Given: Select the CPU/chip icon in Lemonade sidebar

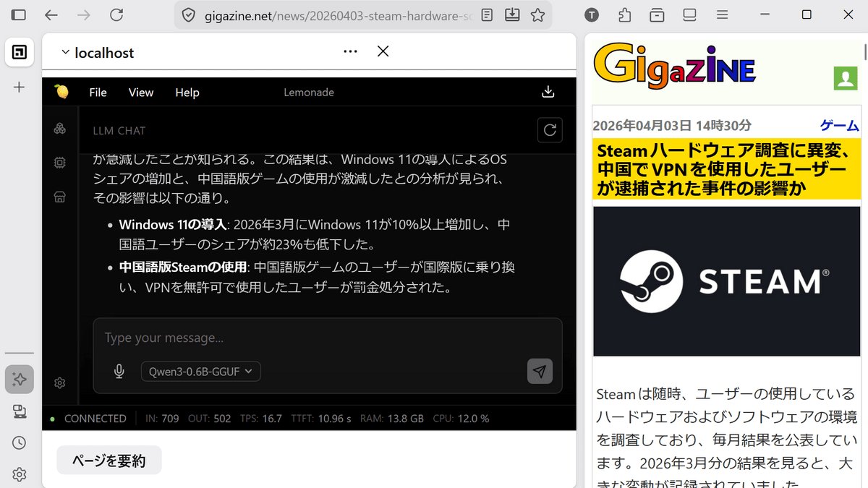Looking at the screenshot, I should (59, 163).
